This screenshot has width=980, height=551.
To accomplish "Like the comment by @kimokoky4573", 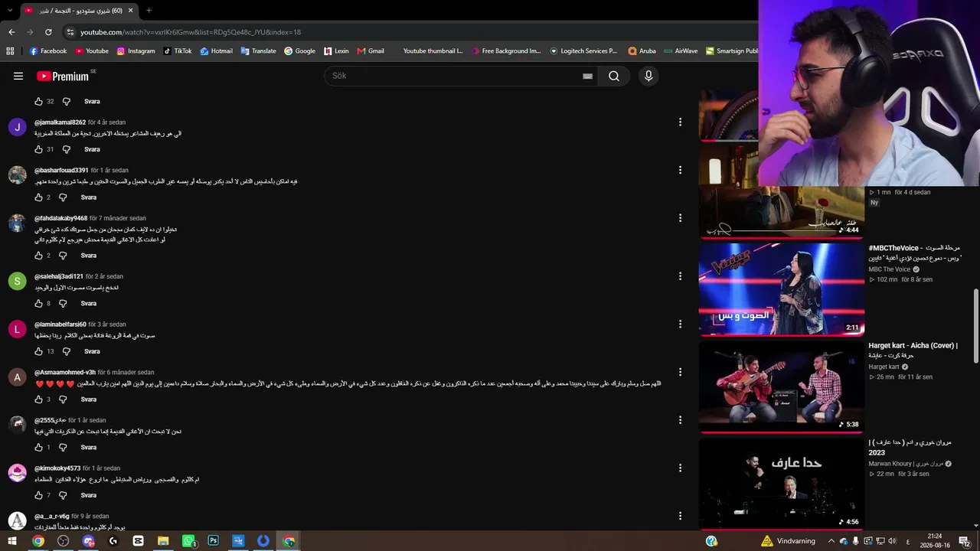I will click(x=38, y=495).
